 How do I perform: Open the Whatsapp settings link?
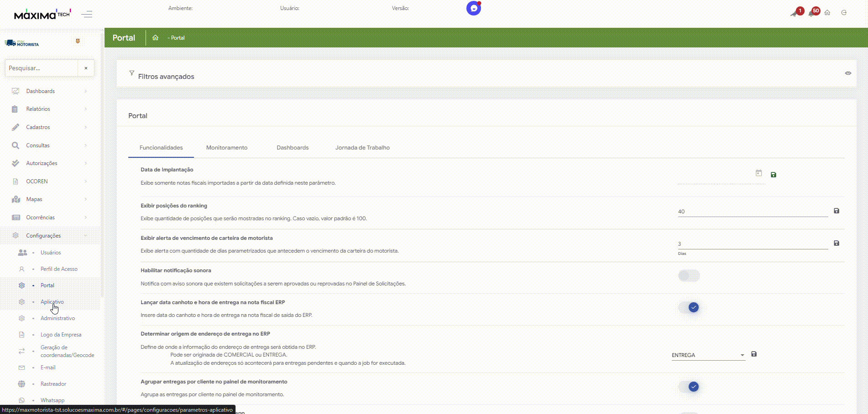tap(52, 400)
